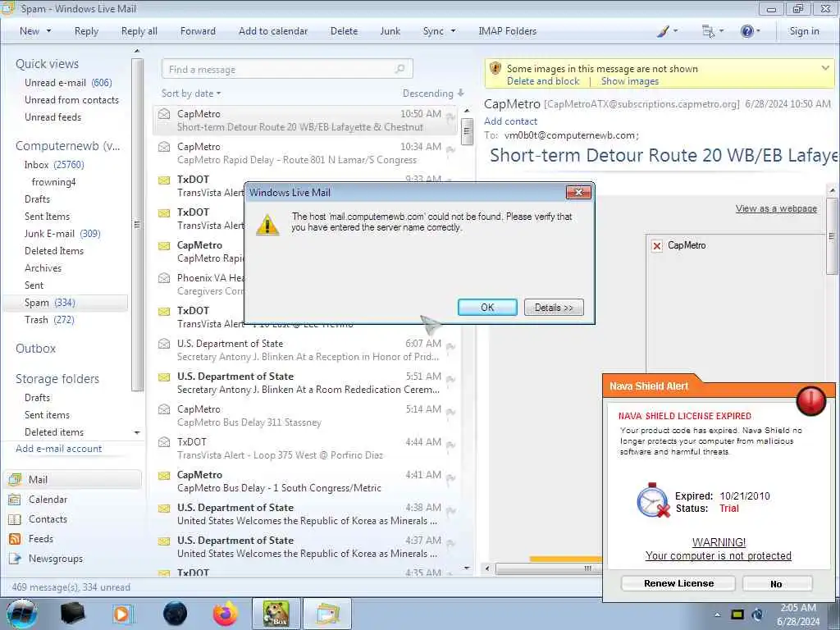840x630 pixels.
Task: Select Trash folder
Action: [49, 320]
